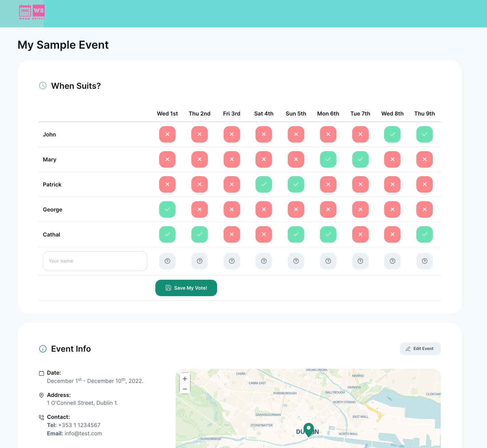
Task: Zoom in on the map
Action: (185, 379)
